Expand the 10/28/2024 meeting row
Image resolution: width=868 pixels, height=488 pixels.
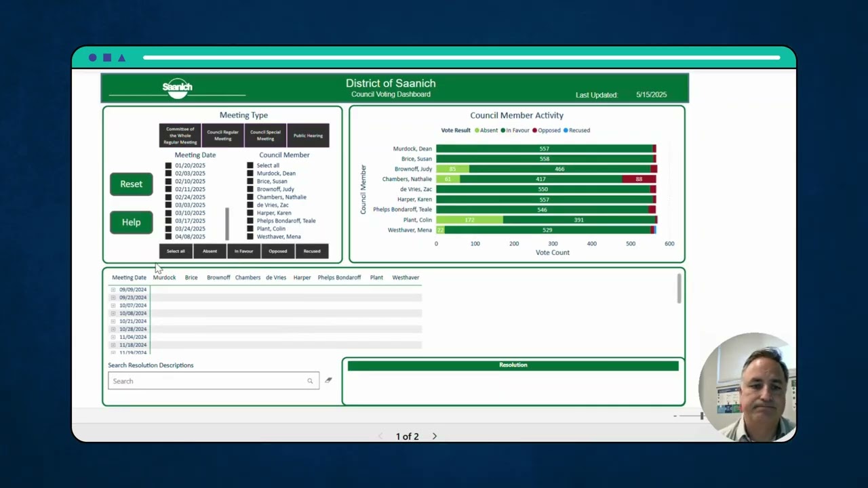113,329
